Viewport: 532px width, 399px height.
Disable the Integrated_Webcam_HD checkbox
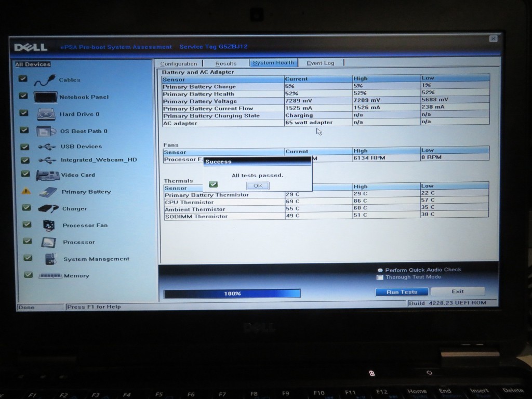point(25,160)
